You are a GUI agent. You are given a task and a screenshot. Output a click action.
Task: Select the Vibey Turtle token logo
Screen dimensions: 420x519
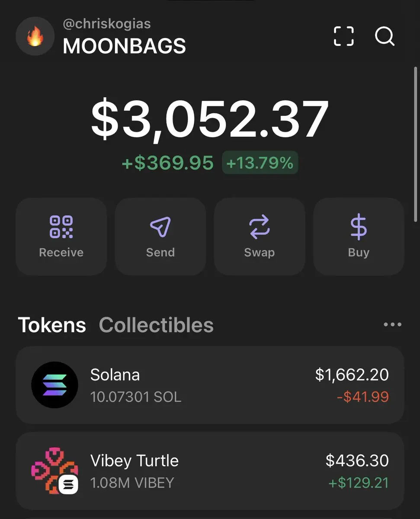[x=55, y=471]
